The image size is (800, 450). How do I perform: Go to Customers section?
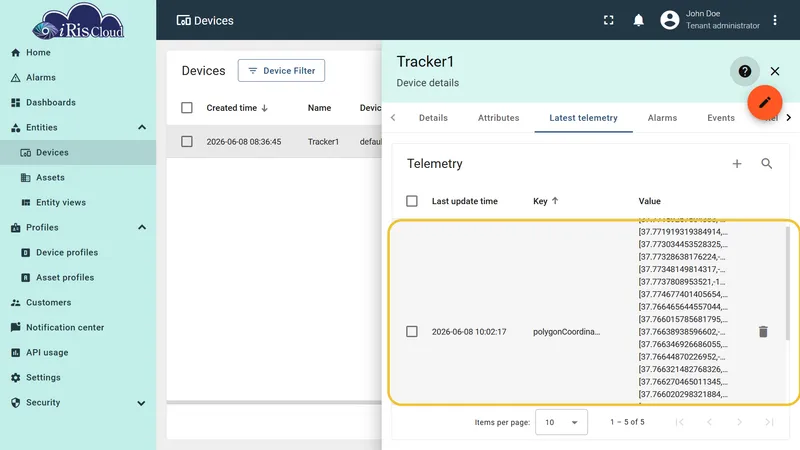coord(78,303)
